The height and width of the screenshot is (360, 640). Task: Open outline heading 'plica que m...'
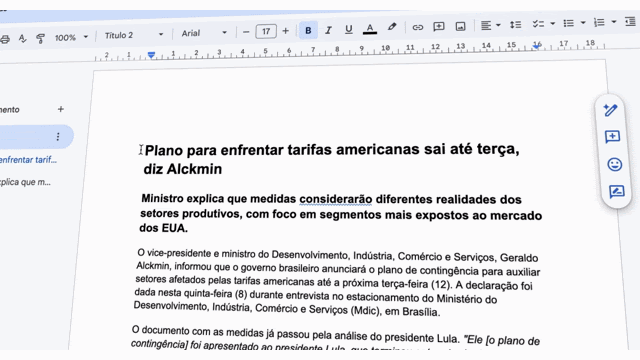(25, 182)
